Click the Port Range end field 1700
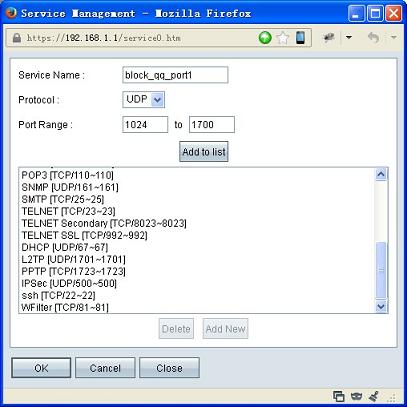Screen dimensions: 407x407 point(212,125)
